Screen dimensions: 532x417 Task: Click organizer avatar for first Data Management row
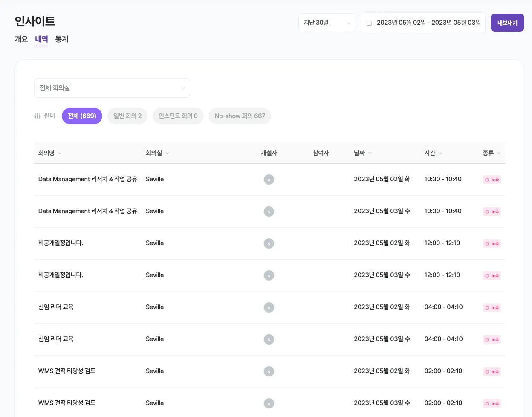point(269,180)
